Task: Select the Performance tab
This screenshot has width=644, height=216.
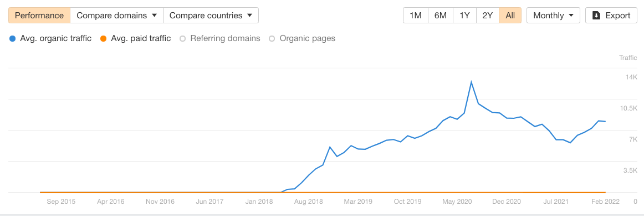Action: (39, 16)
